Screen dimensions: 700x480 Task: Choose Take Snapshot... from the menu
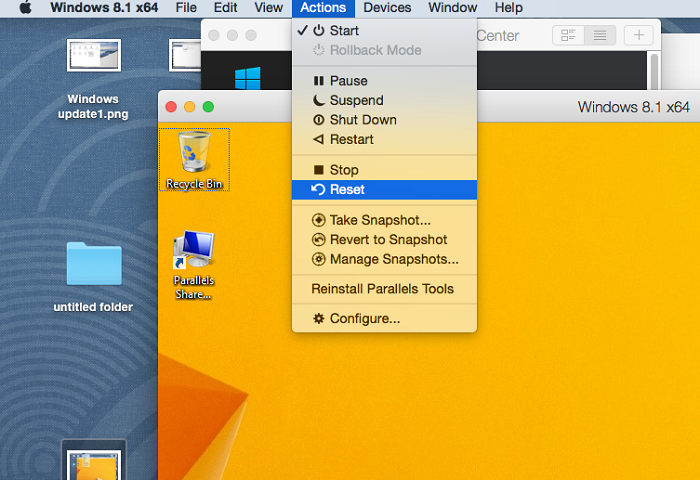(x=384, y=220)
